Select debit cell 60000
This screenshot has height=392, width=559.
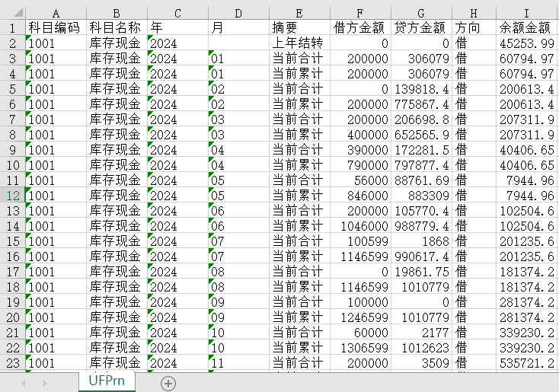(x=361, y=333)
